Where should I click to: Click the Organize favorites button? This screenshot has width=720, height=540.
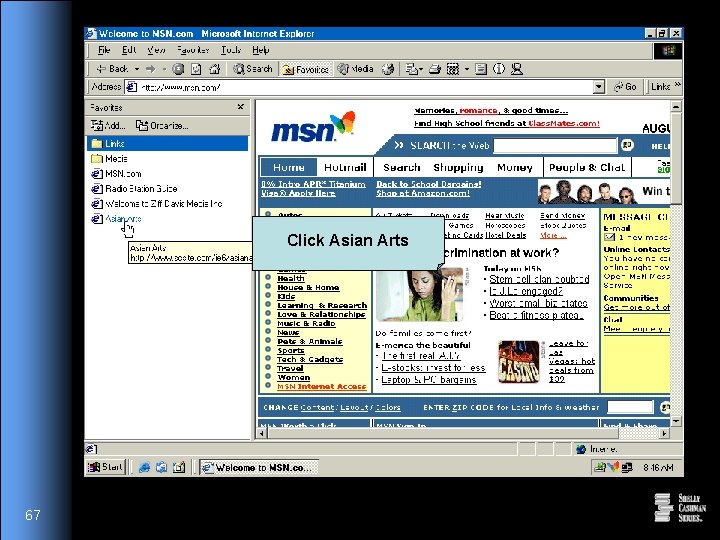[x=162, y=125]
